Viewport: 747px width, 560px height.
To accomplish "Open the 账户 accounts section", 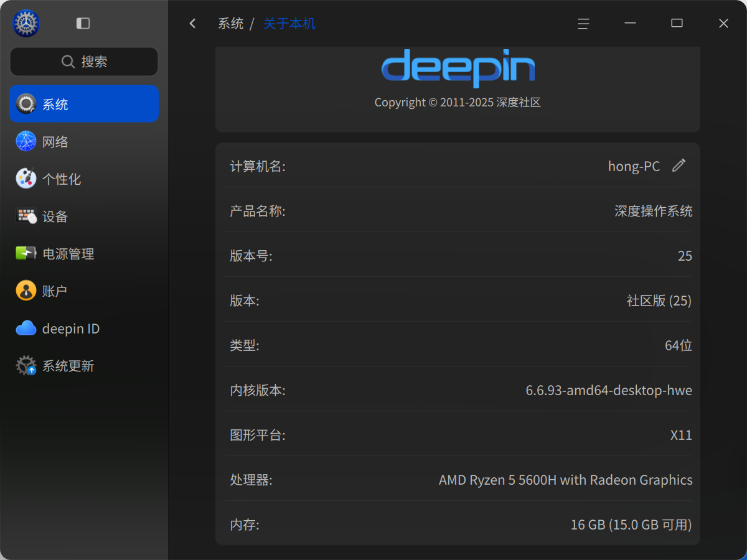I will pos(84,291).
